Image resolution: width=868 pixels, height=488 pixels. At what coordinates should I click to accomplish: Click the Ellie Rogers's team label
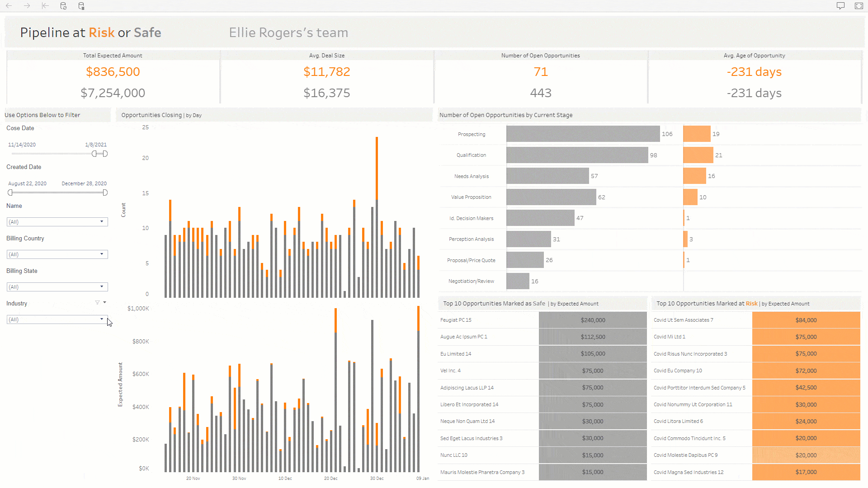pos(288,32)
